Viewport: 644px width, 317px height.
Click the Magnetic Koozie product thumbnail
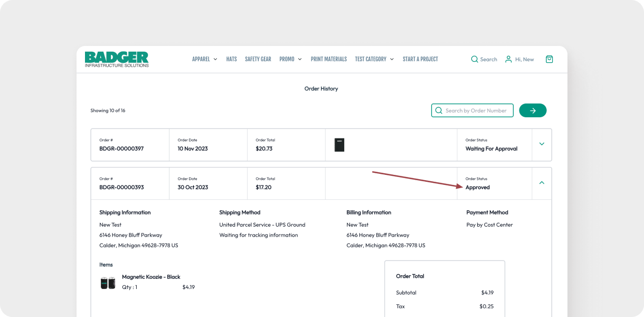108,283
